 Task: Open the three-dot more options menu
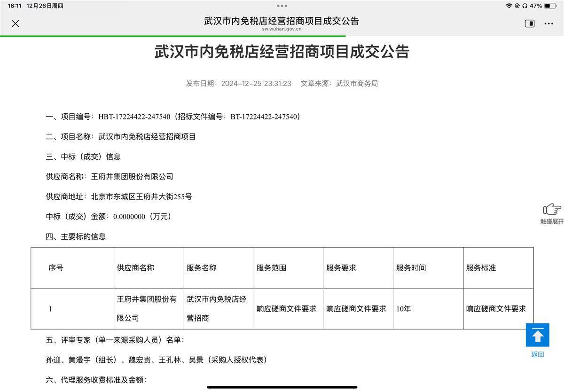click(548, 24)
